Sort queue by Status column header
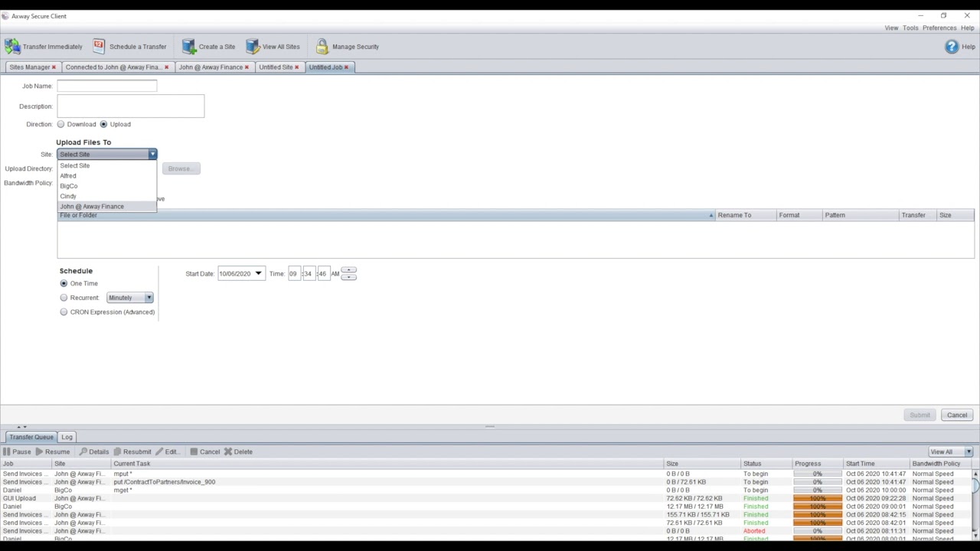Image resolution: width=980 pixels, height=551 pixels. (x=766, y=464)
